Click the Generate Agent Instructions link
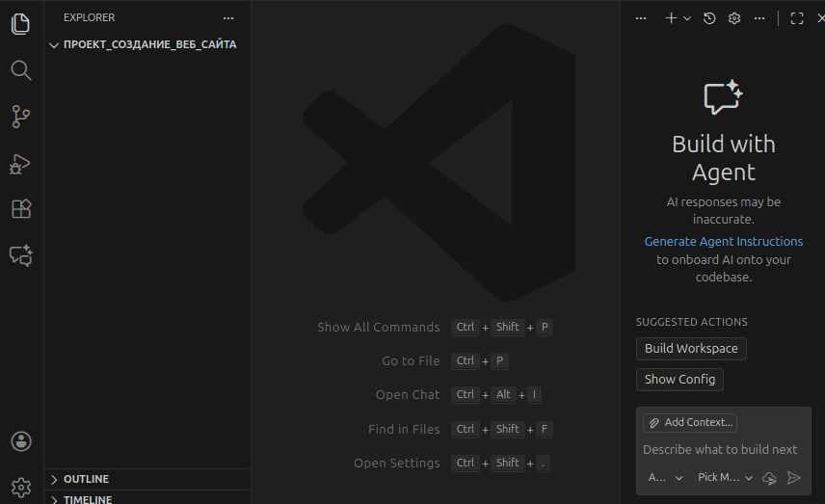The width and height of the screenshot is (825, 504). (723, 241)
